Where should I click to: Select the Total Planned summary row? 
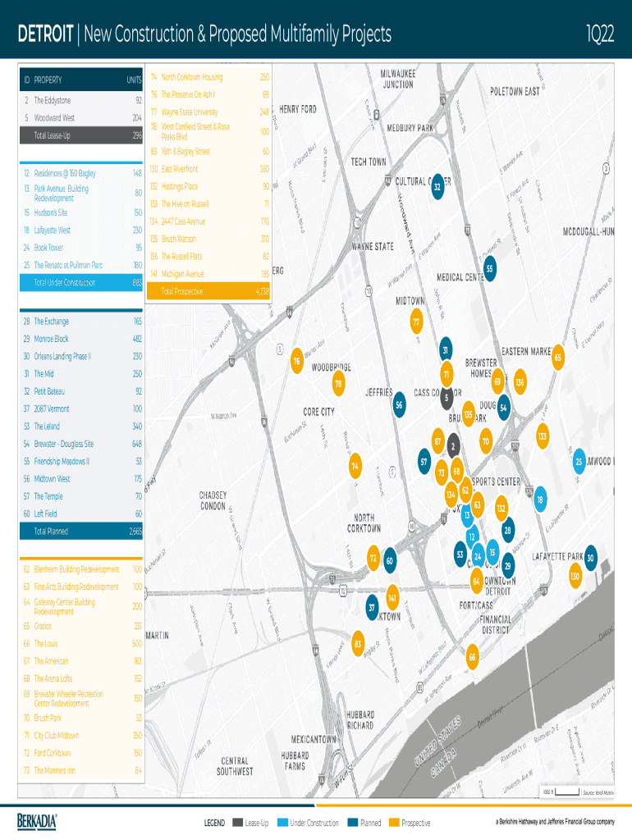82,532
